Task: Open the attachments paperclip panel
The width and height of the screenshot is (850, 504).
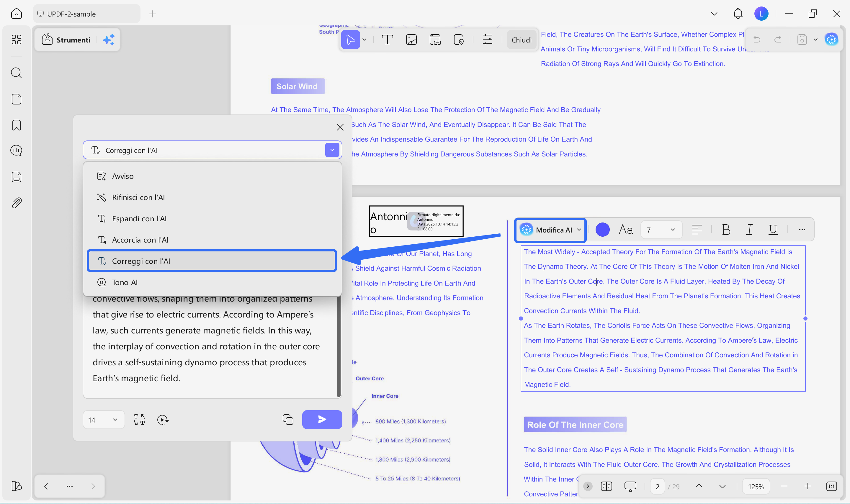Action: click(x=16, y=203)
